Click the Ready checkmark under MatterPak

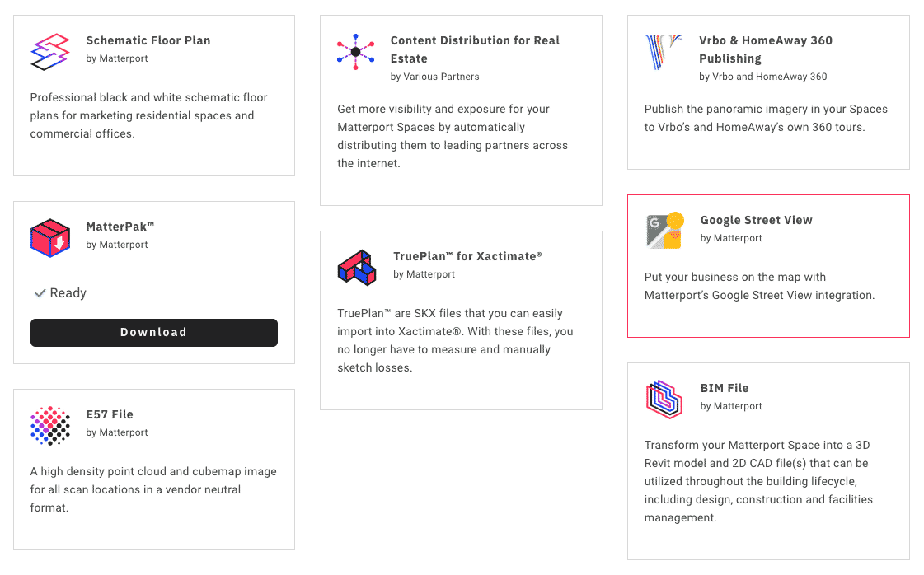pyautogui.click(x=40, y=292)
